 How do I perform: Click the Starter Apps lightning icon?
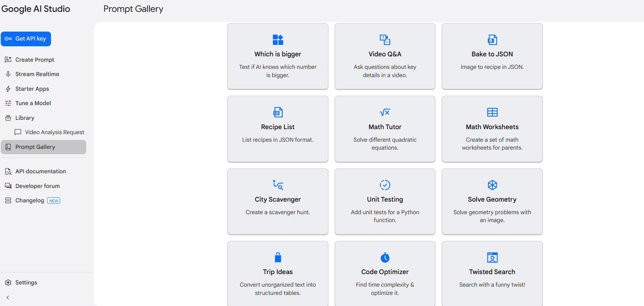8,89
